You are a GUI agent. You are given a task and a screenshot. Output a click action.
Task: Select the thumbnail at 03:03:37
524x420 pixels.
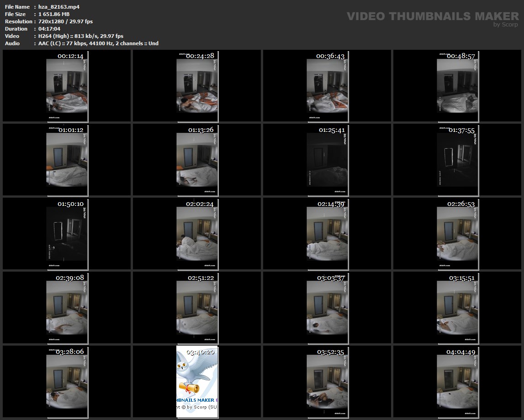(328, 308)
